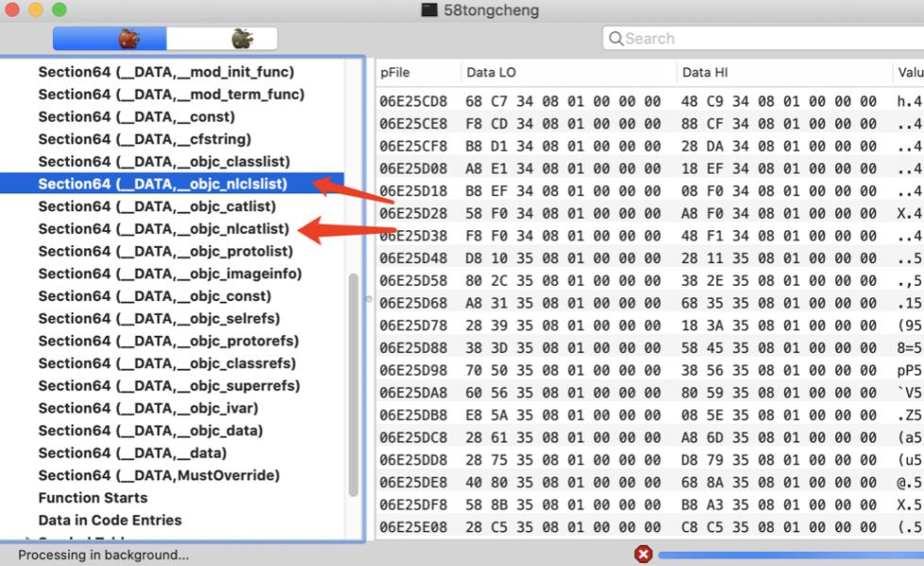Open Section64 (__DATA,__cfstring) entry
Screen dimensions: 924x566
tap(144, 139)
